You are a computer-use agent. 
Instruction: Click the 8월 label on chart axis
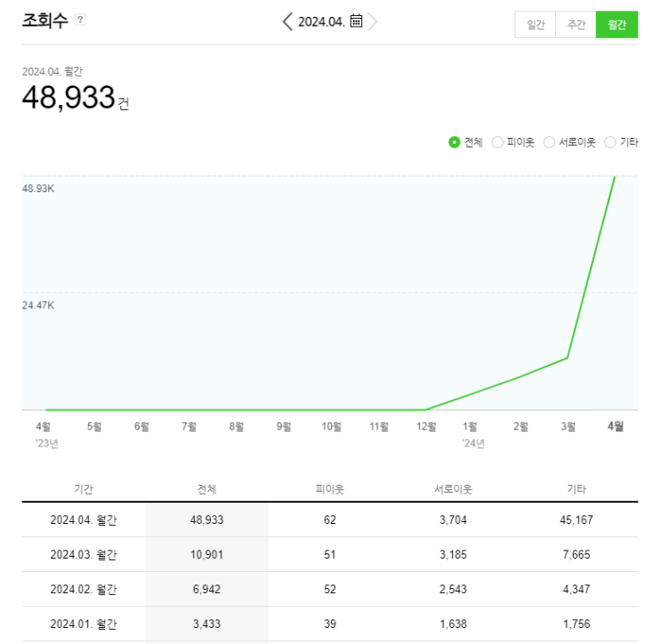[237, 427]
